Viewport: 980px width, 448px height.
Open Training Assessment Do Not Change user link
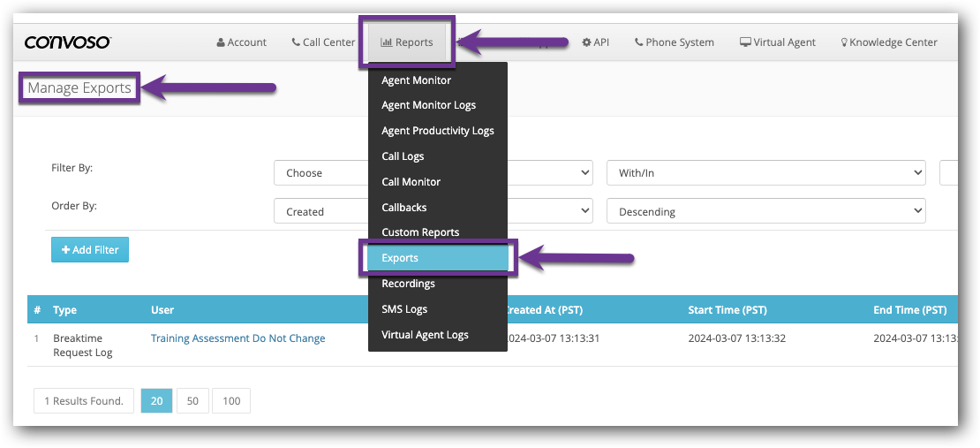(238, 338)
